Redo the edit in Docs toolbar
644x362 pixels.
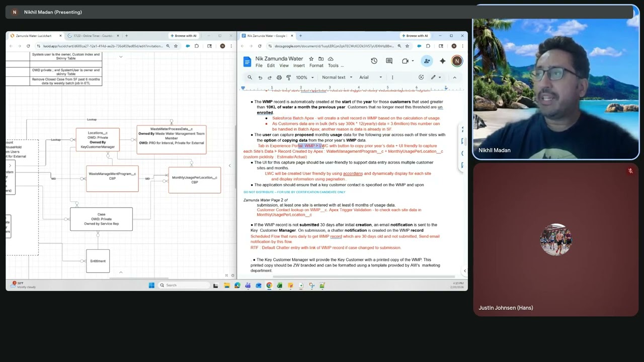[x=269, y=77]
